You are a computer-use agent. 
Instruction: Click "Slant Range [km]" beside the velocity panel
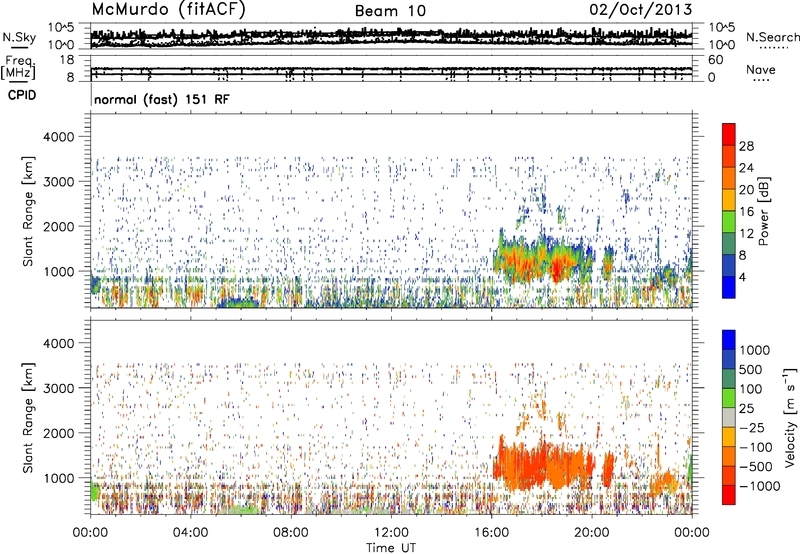pyautogui.click(x=28, y=418)
